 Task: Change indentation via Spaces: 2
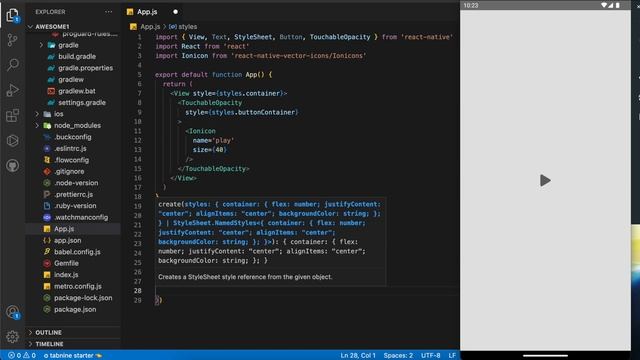[x=398, y=355]
